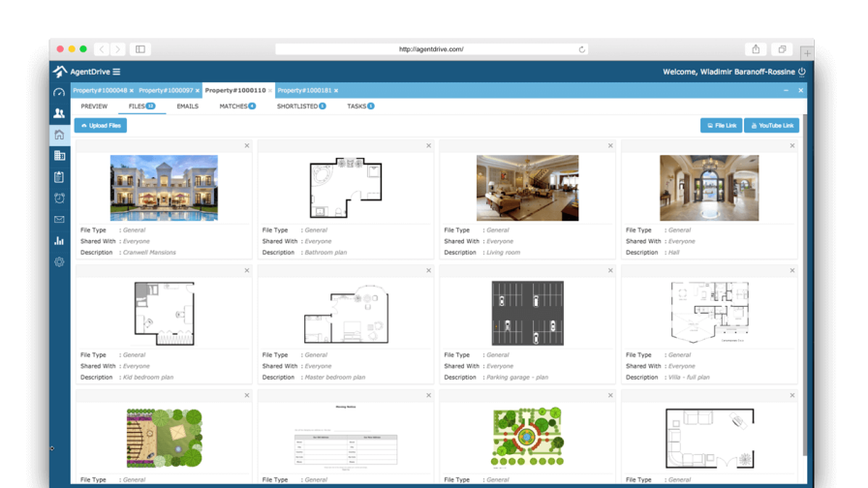Remove the Living room file card
The width and height of the screenshot is (868, 488).
tap(610, 145)
